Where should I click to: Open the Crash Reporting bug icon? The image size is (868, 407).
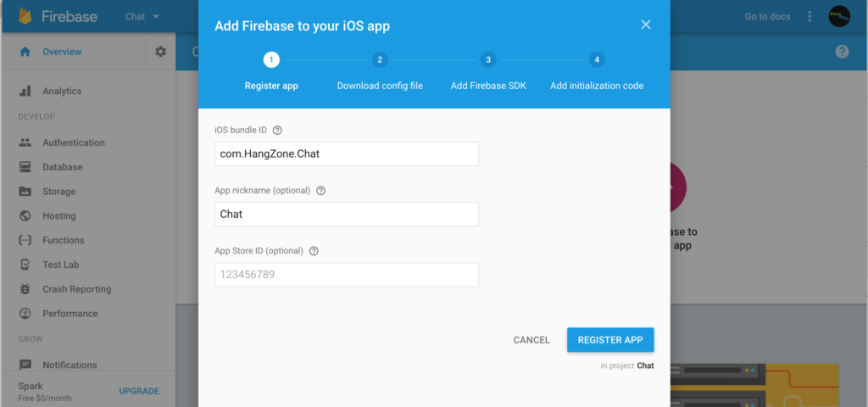[25, 289]
